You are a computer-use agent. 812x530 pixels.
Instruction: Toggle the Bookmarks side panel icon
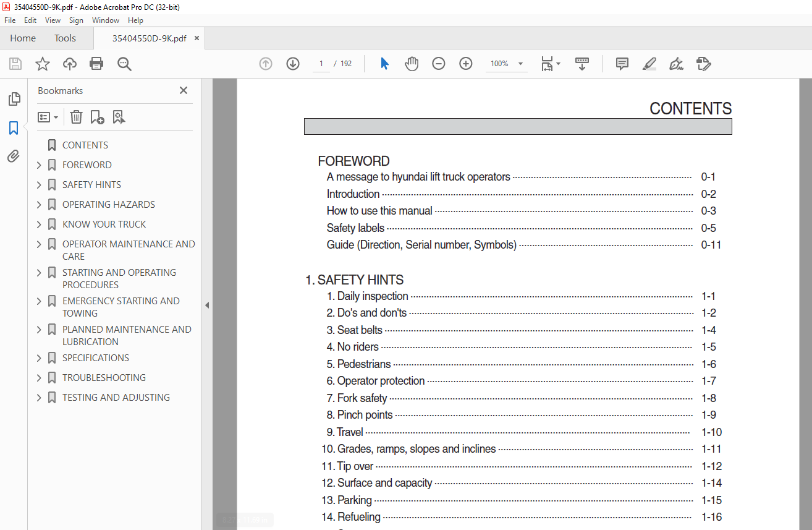[x=14, y=128]
